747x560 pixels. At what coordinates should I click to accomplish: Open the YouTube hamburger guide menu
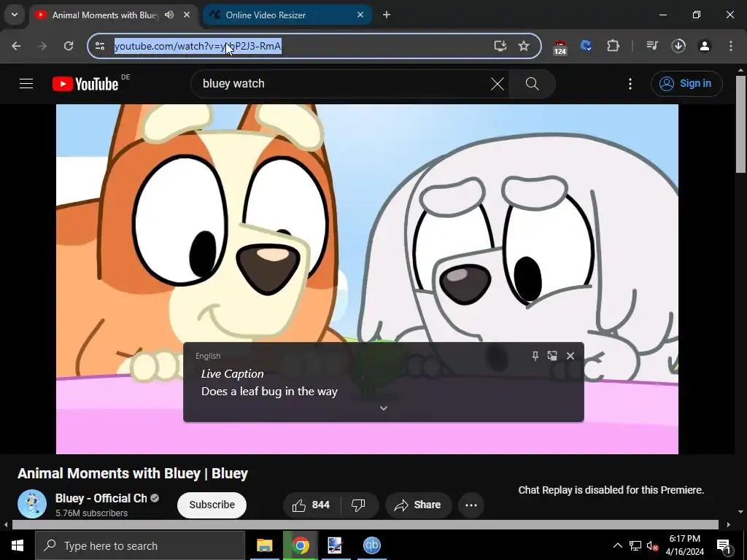click(26, 84)
